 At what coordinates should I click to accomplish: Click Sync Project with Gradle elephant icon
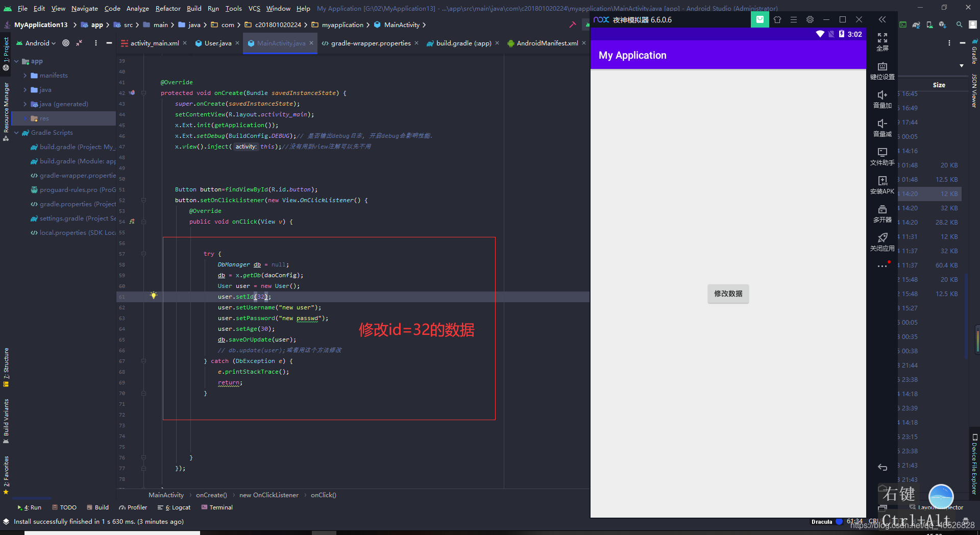point(916,25)
